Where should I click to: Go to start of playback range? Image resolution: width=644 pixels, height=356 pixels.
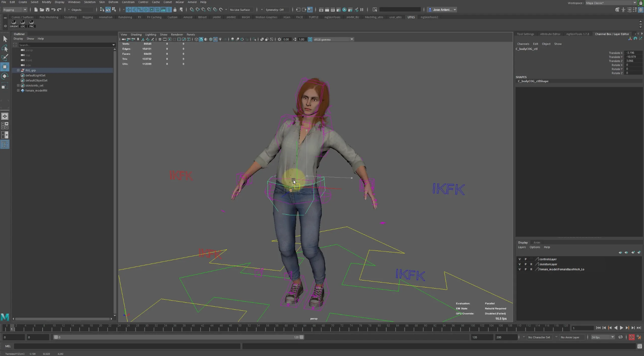[x=598, y=328]
